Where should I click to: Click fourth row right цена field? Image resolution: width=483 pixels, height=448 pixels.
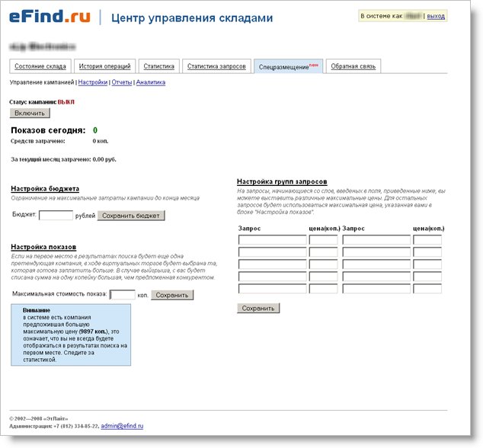point(427,277)
